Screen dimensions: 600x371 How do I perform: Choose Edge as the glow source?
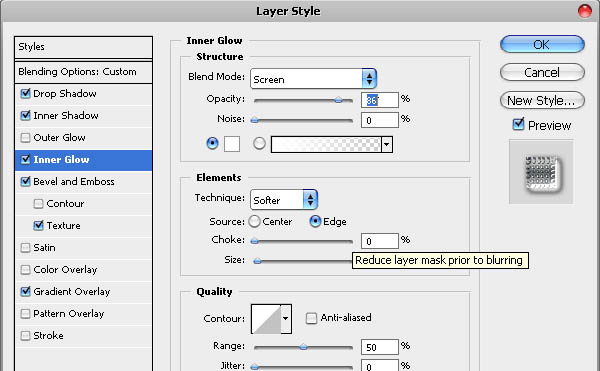315,221
